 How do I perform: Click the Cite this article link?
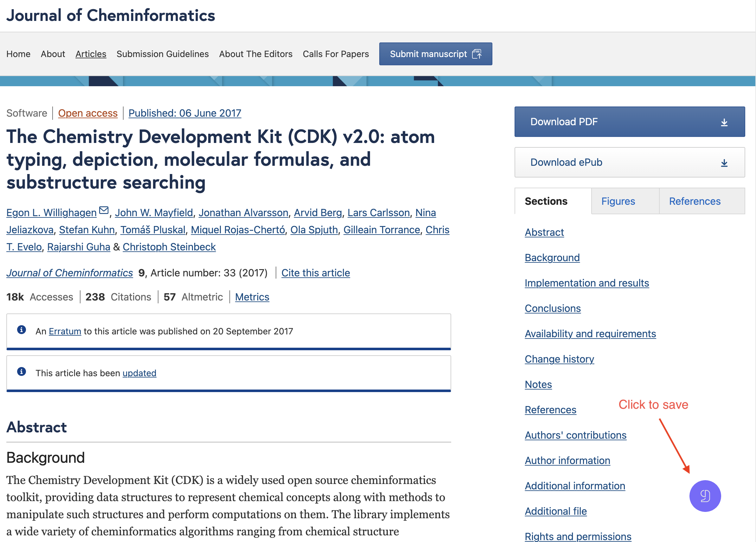pyautogui.click(x=315, y=273)
